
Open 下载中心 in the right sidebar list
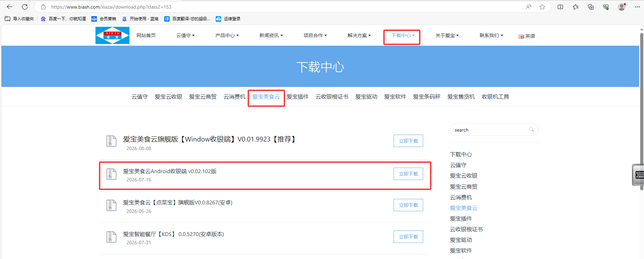pos(461,155)
